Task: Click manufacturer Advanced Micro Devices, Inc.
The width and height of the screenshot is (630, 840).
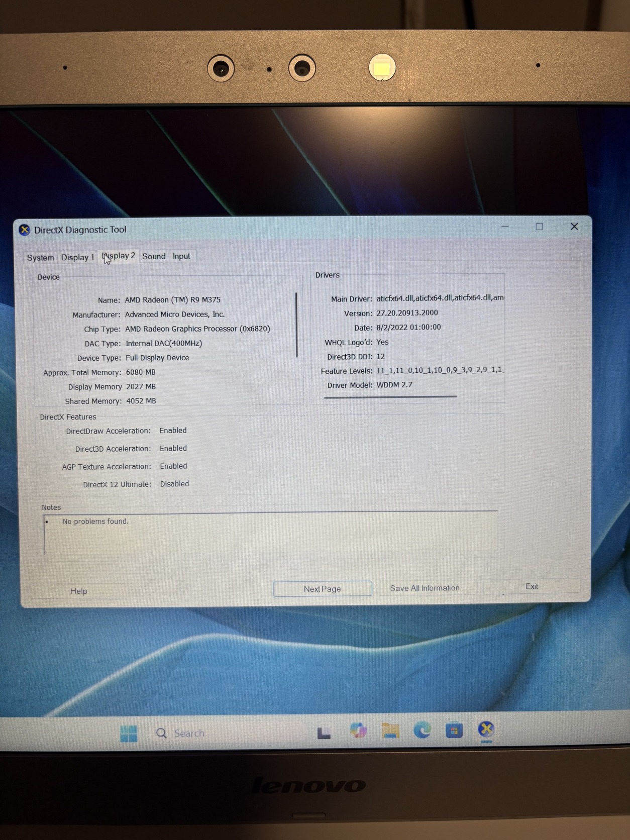Action: coord(175,314)
